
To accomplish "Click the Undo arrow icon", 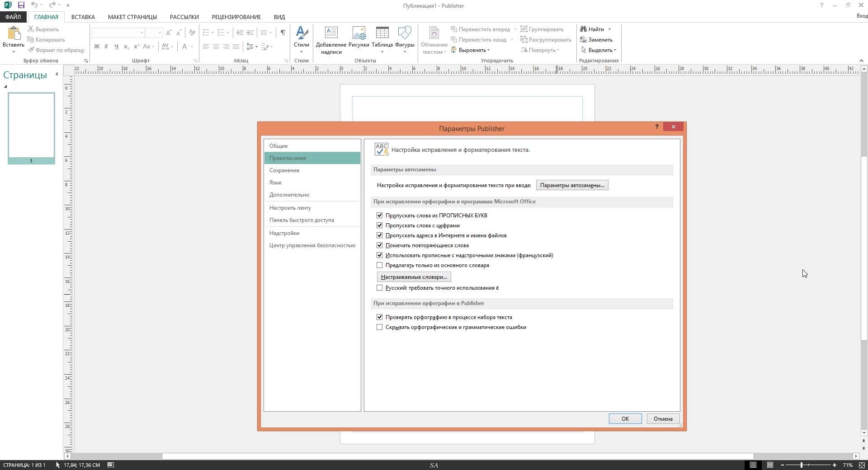I will tap(34, 5).
